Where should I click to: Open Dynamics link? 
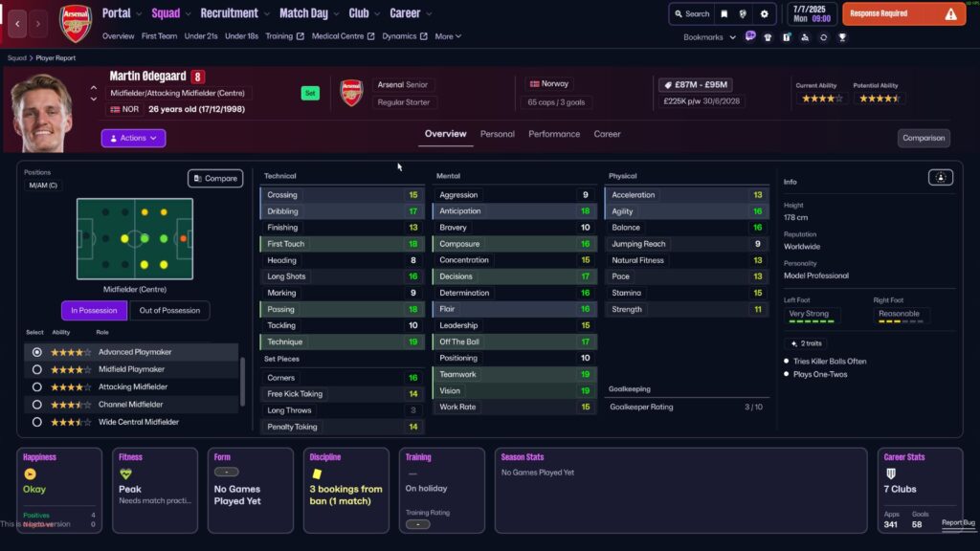point(405,36)
